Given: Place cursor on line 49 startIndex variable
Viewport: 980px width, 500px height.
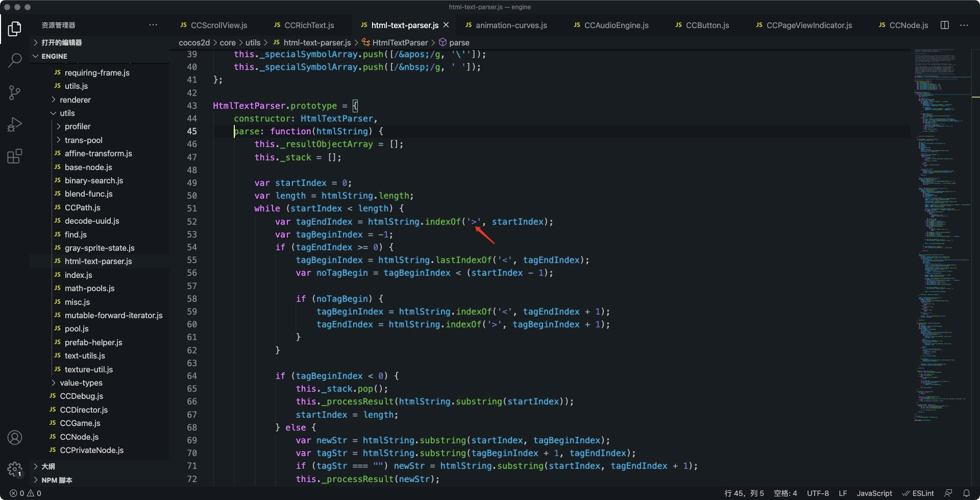Looking at the screenshot, I should coord(301,183).
